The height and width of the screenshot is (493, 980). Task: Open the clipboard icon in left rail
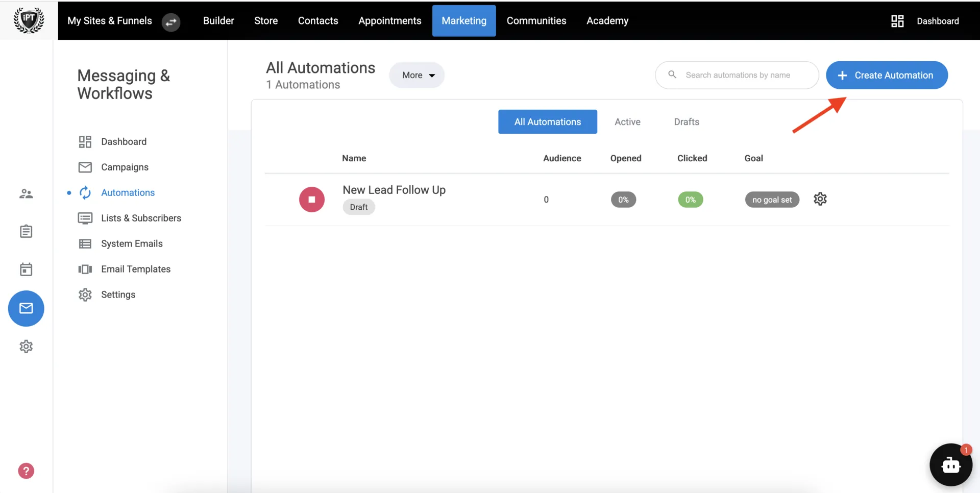[x=26, y=232]
